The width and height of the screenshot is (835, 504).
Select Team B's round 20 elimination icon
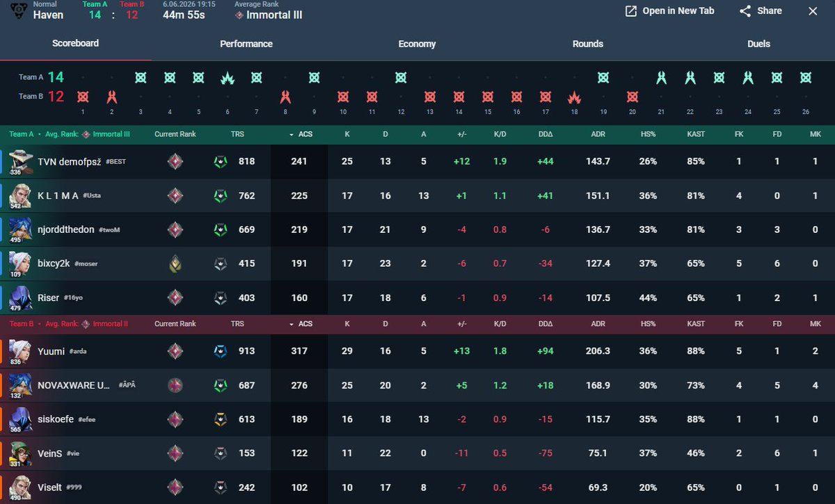[x=632, y=97]
